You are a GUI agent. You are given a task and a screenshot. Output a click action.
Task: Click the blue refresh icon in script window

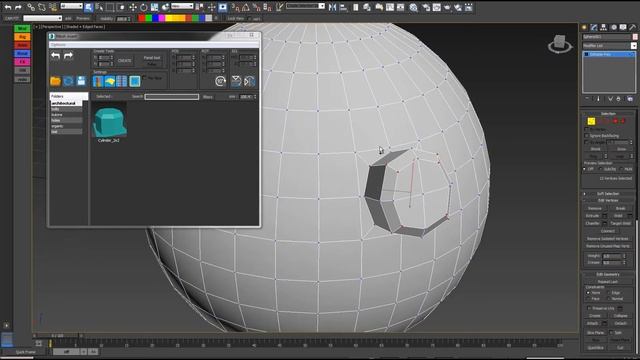(x=68, y=81)
